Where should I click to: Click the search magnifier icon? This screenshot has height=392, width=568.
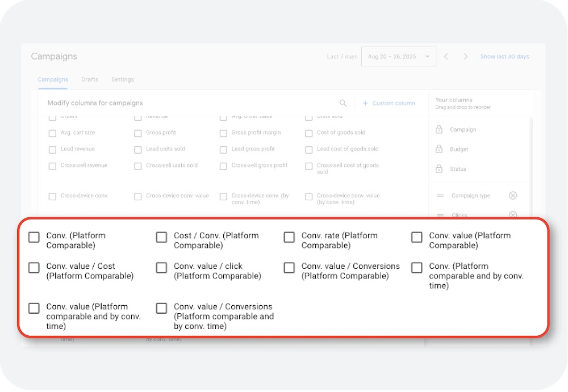(x=343, y=103)
